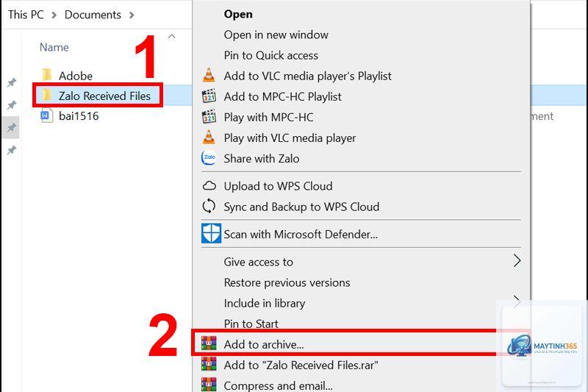This screenshot has width=588, height=392.
Task: Select Sync and Backup to WPS Cloud
Action: 301,207
